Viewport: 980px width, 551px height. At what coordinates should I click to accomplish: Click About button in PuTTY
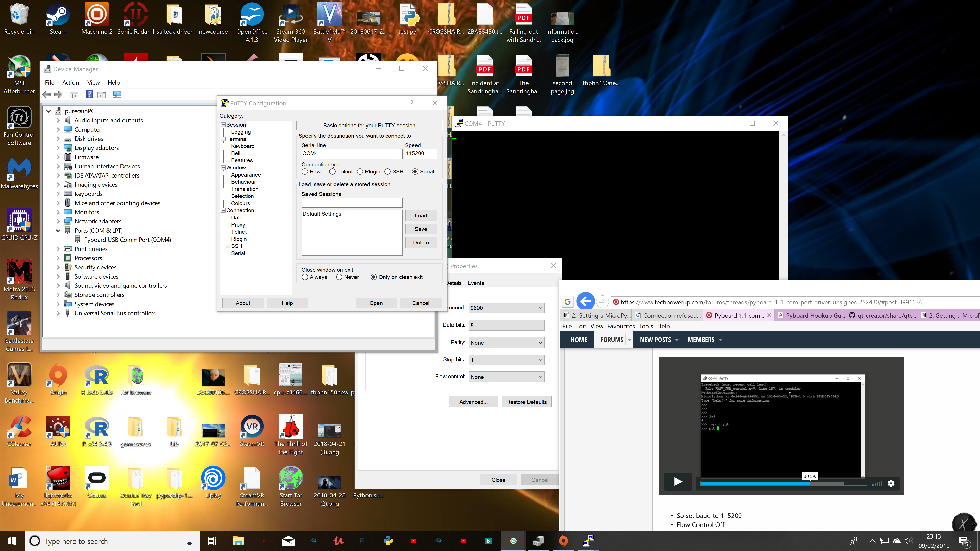[x=243, y=303]
